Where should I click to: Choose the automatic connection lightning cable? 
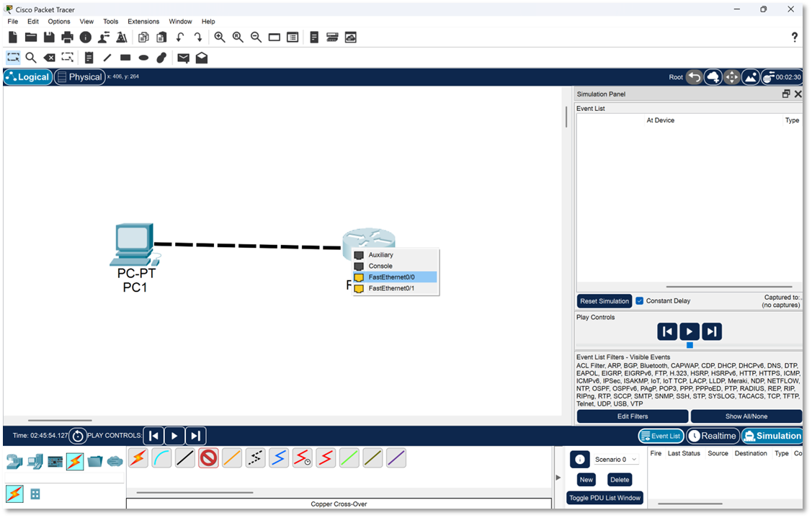(x=138, y=458)
